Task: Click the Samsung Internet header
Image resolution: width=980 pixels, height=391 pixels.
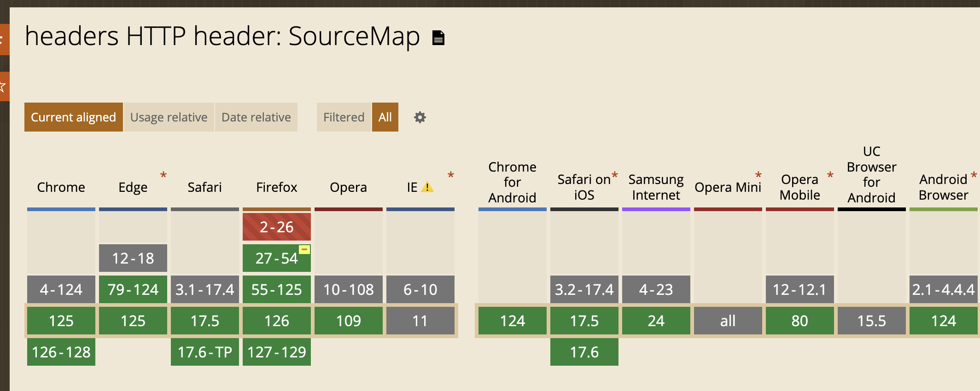Action: click(656, 187)
